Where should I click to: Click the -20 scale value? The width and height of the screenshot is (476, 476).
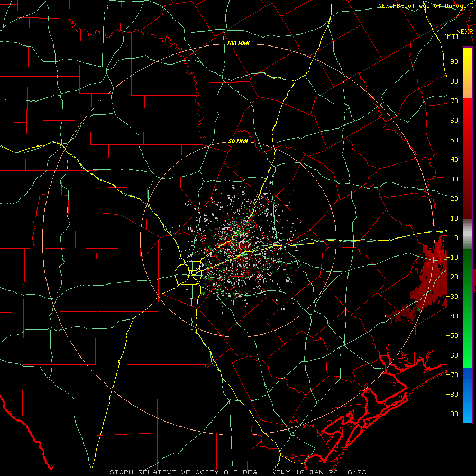pos(452,277)
